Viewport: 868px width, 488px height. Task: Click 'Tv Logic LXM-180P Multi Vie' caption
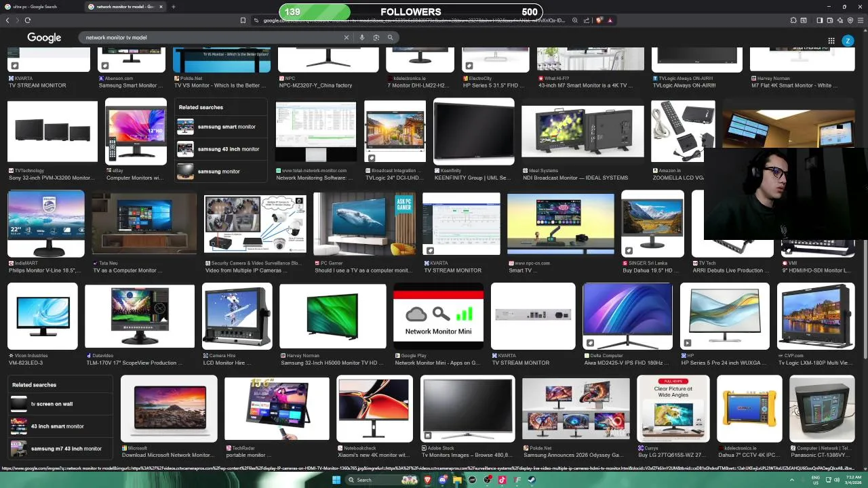tap(814, 363)
